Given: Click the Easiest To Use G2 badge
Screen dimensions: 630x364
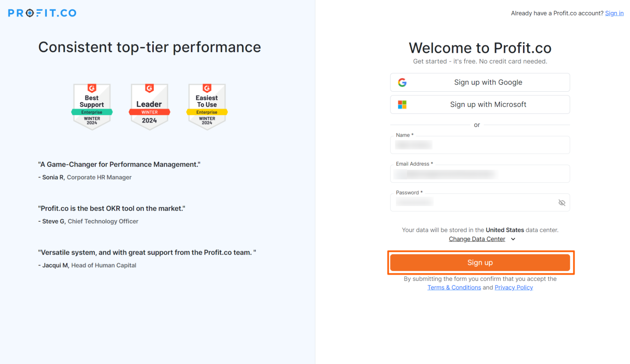Looking at the screenshot, I should [x=207, y=106].
